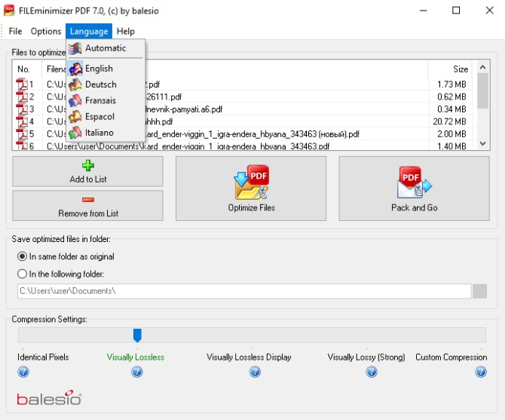The height and width of the screenshot is (420, 505).
Task: Click red minus Remove from List icon
Action: pos(87,200)
